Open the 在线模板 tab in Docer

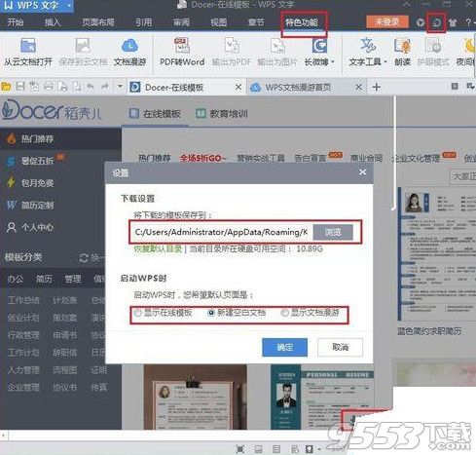155,114
